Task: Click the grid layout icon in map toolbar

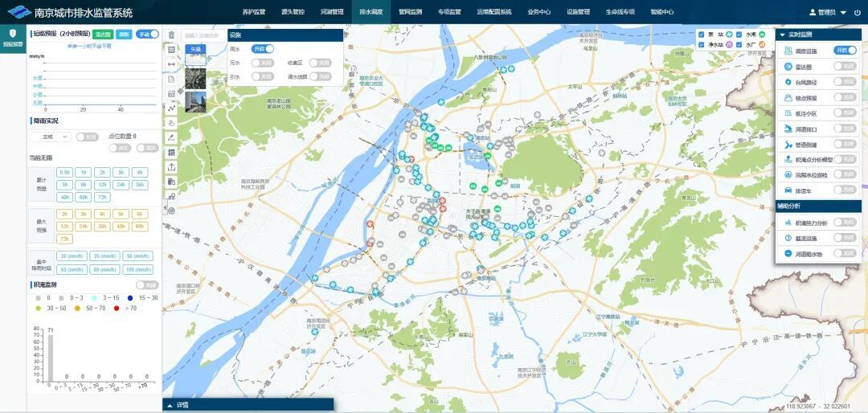Action: click(x=172, y=152)
